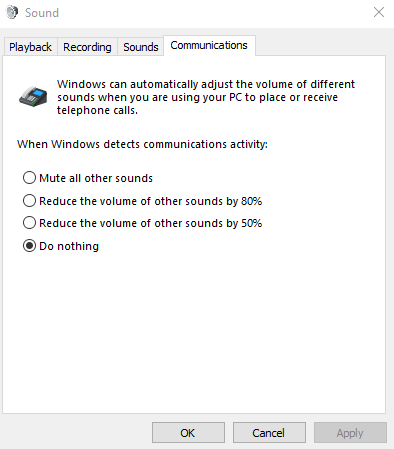Select the Do nothing radio circle
The image size is (394, 449).
click(x=29, y=246)
